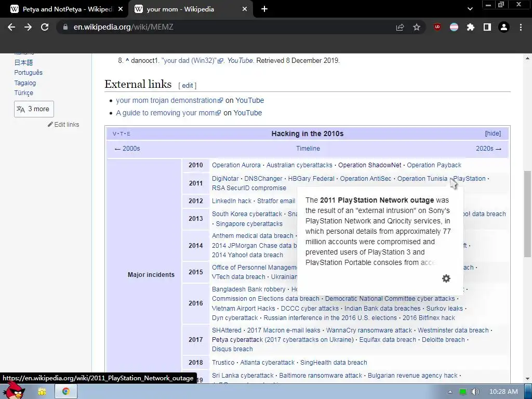Switch to Petya and NotPetya tab

[x=64, y=9]
